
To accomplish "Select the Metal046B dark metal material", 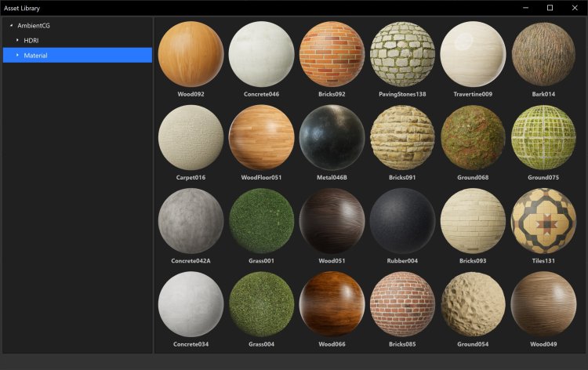I will point(332,137).
